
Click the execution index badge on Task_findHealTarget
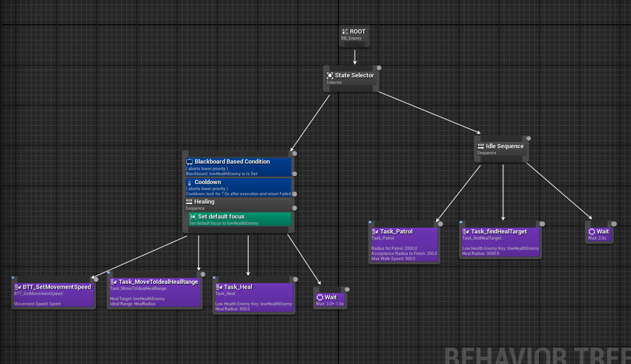pyautogui.click(x=542, y=224)
